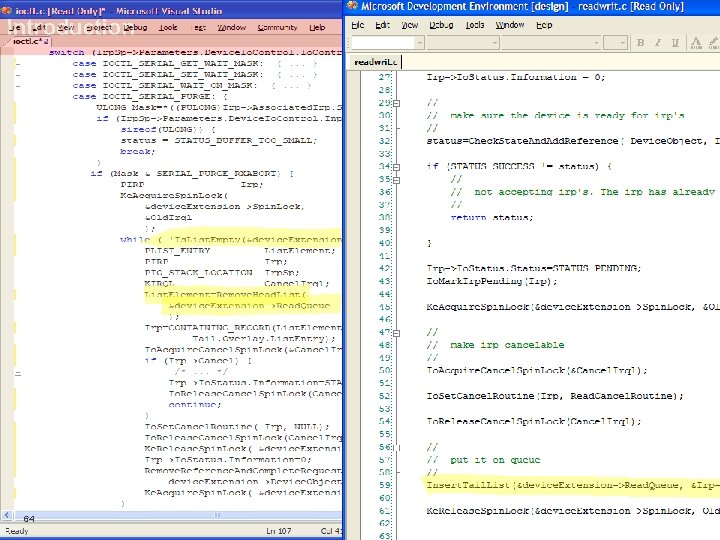The height and width of the screenshot is (540, 720).
Task: Toggle Italic in the readwrit.c window toolbar
Action: click(x=658, y=43)
